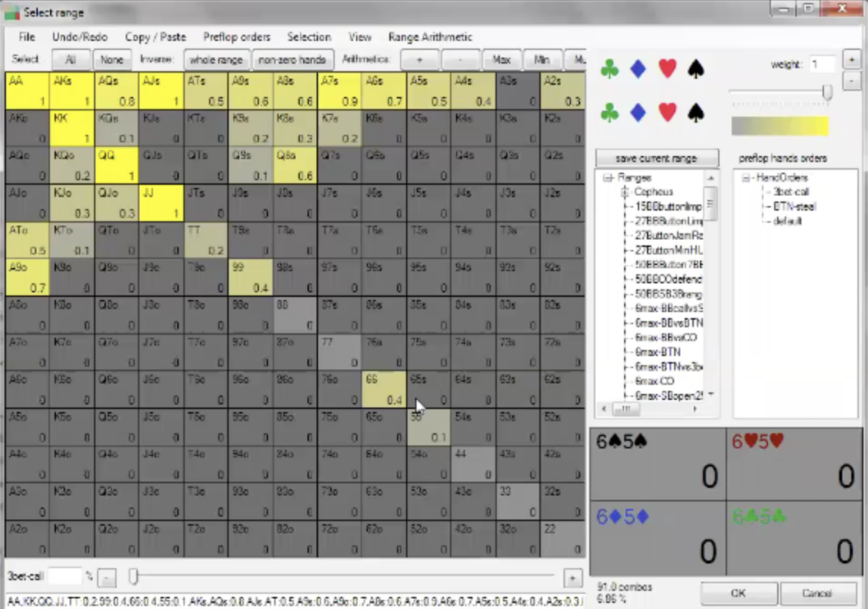This screenshot has height=609, width=868.
Task: Increase weight with the plus button
Action: [x=851, y=59]
